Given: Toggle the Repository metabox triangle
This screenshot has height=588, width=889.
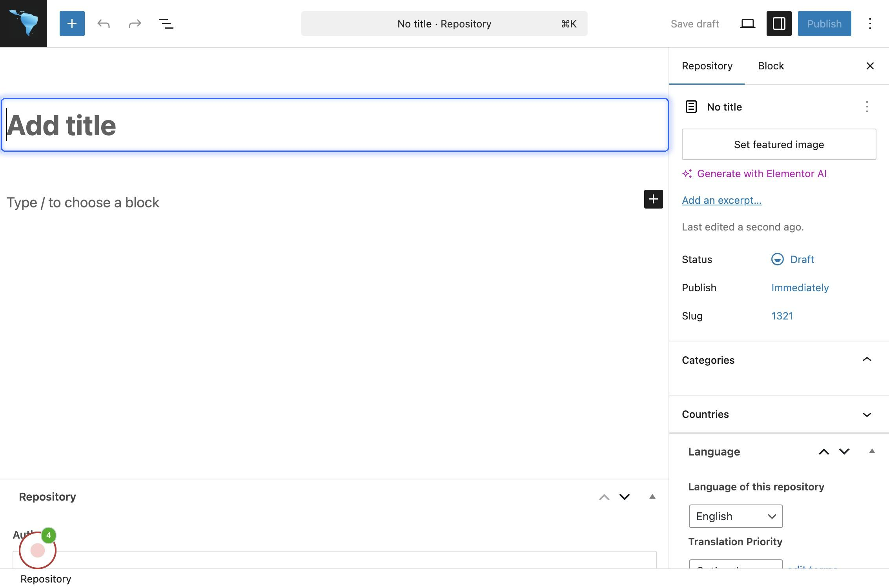Looking at the screenshot, I should 652,497.
